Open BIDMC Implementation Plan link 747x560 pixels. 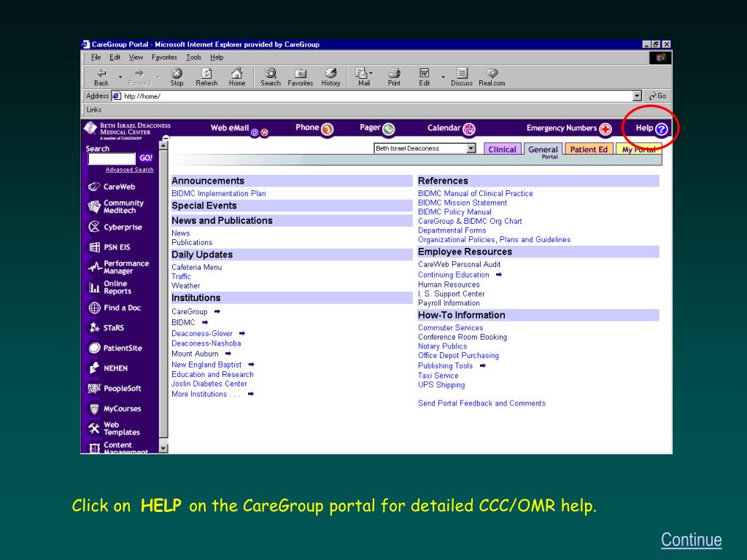click(219, 193)
